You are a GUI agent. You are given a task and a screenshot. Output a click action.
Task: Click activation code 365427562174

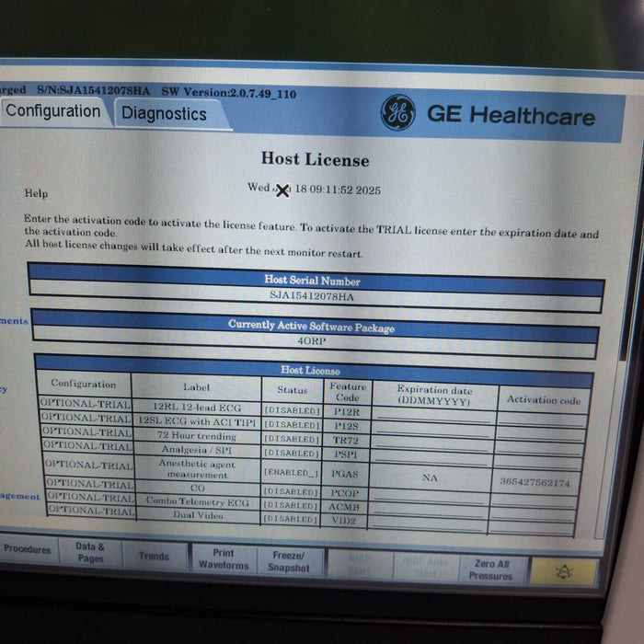click(x=535, y=482)
